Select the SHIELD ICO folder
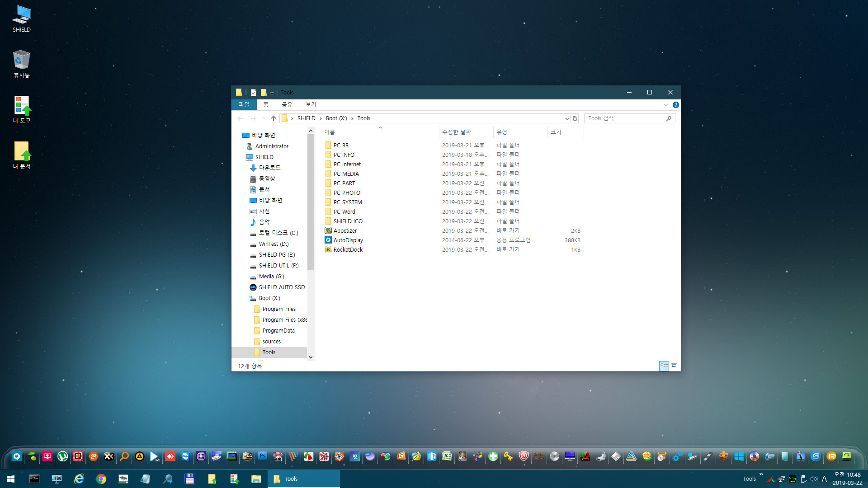The height and width of the screenshot is (488, 868). (348, 221)
